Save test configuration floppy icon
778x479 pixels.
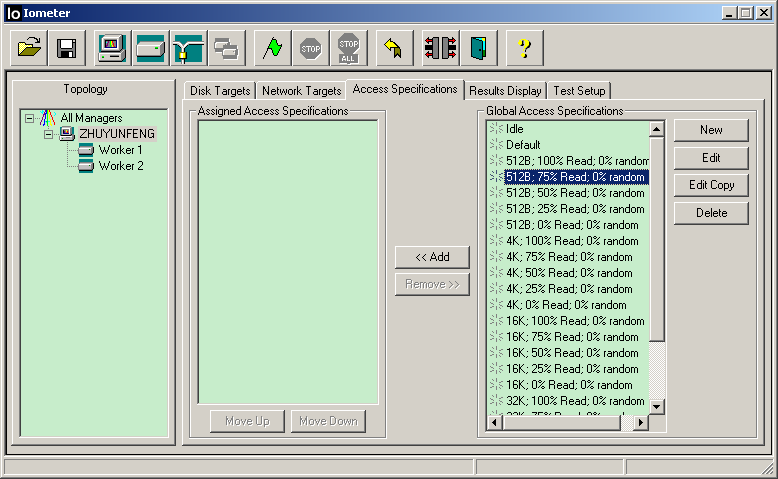pos(67,48)
